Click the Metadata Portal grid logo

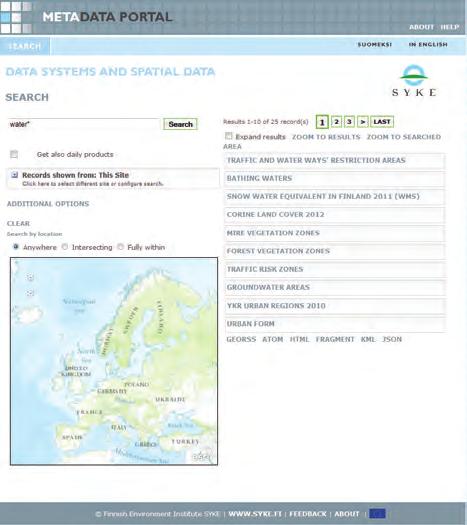pos(16,17)
